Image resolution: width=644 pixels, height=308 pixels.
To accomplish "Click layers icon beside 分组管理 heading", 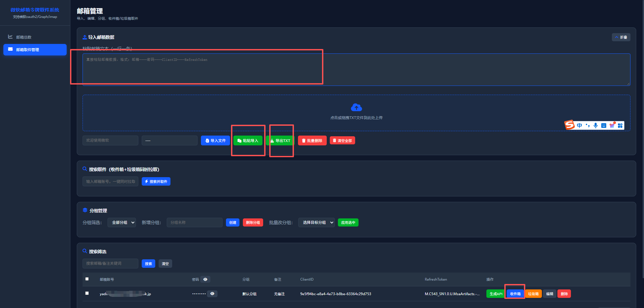I will pyautogui.click(x=85, y=210).
